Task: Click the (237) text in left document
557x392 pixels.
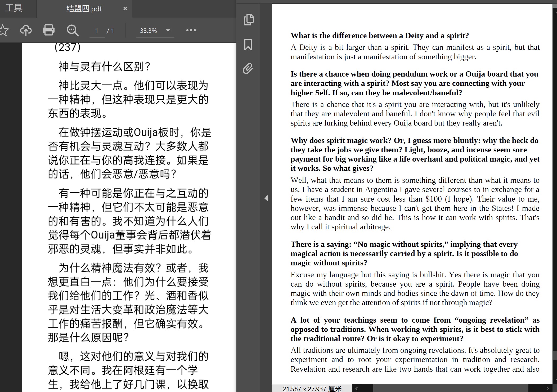Action: (68, 47)
